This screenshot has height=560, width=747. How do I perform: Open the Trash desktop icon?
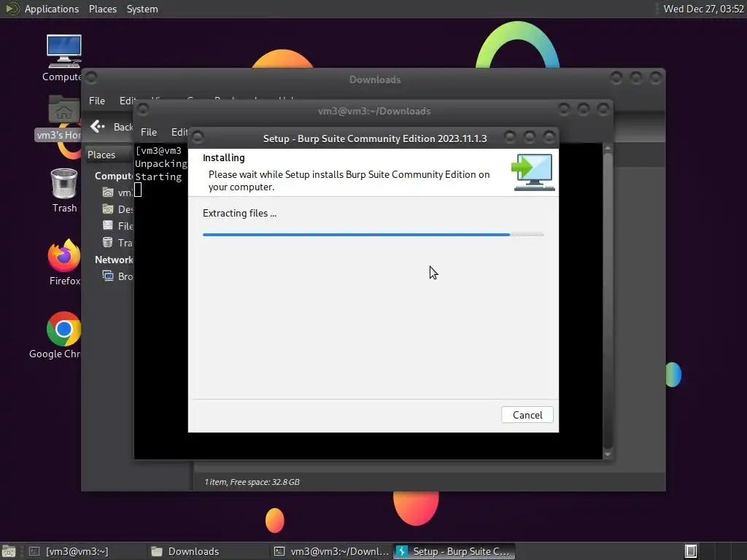[64, 190]
